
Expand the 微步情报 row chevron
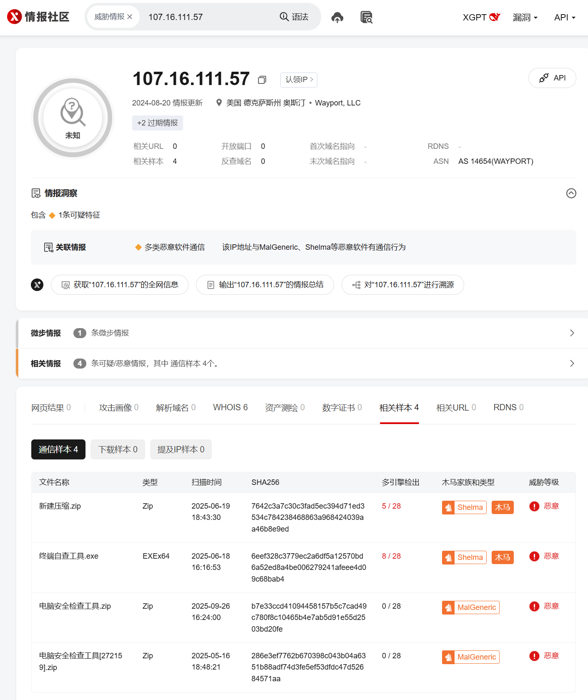[572, 333]
